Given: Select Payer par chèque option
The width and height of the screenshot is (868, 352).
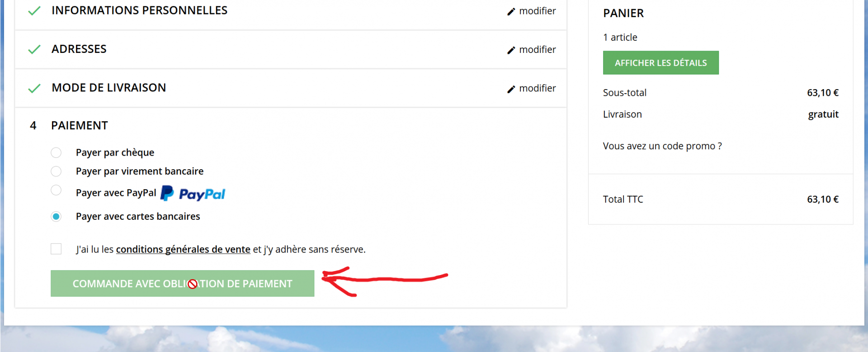Looking at the screenshot, I should click(x=56, y=152).
